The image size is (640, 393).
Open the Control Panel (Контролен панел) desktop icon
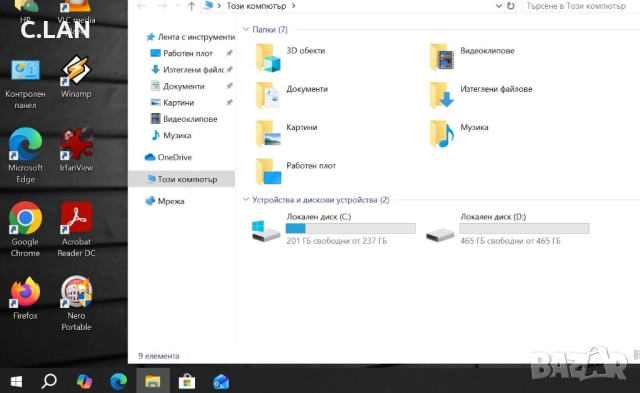(x=25, y=84)
